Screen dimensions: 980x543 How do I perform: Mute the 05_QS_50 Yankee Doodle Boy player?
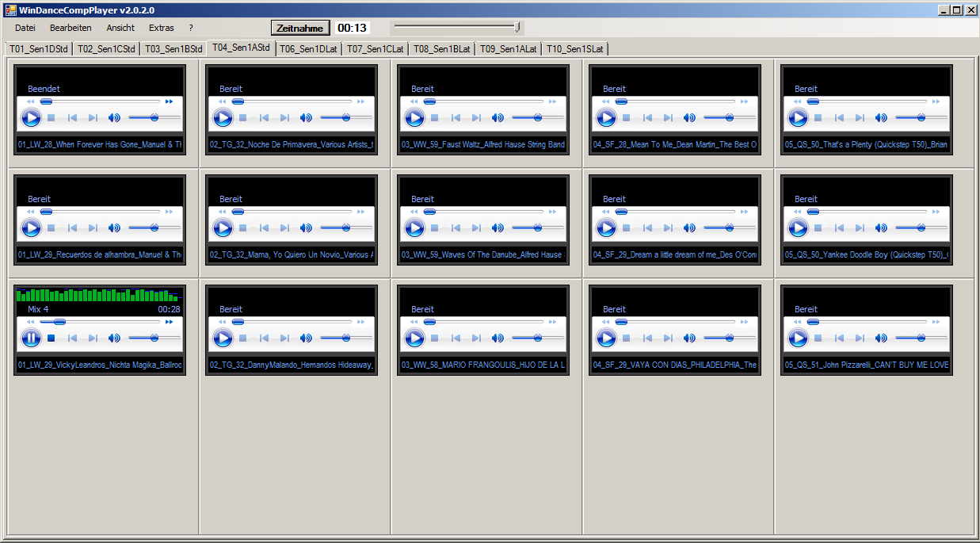coord(881,228)
